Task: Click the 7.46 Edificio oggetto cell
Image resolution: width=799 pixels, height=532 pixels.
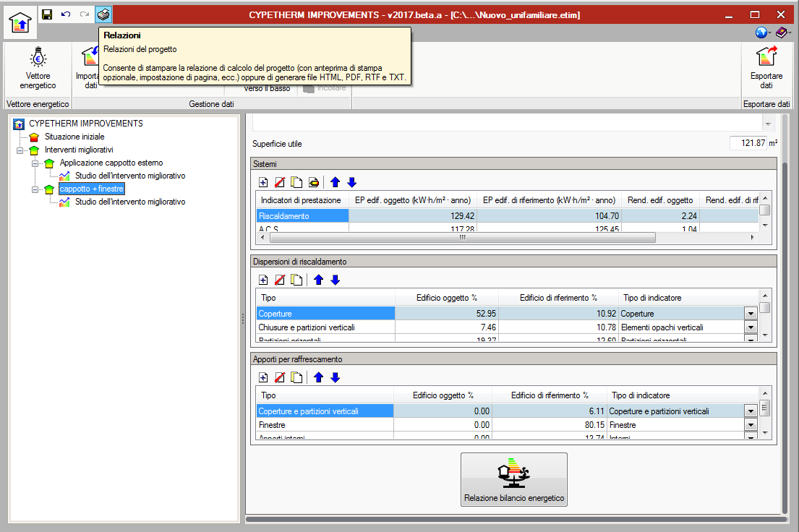Action: coord(446,327)
